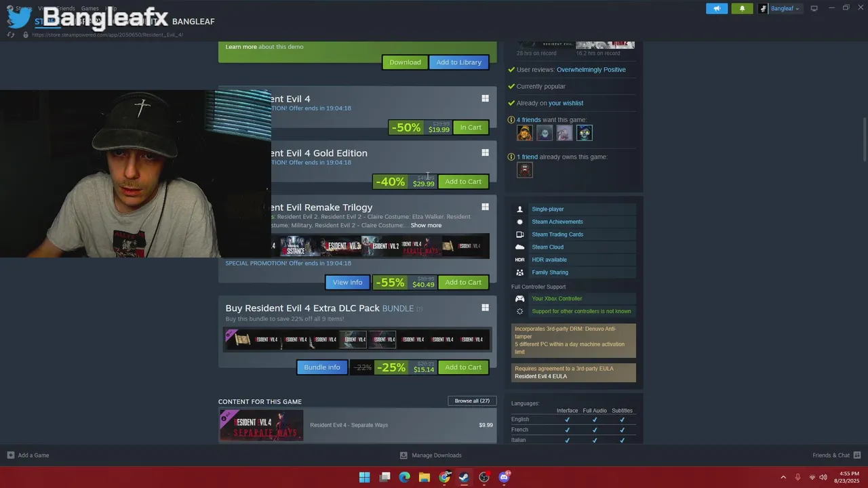The width and height of the screenshot is (868, 488).
Task: Follow the Learn more demo link
Action: point(241,47)
